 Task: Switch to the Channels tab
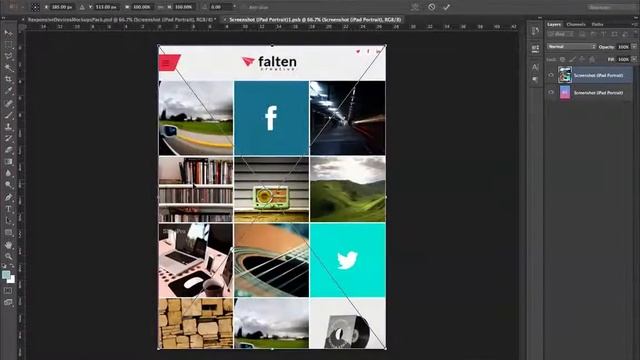[x=576, y=24]
